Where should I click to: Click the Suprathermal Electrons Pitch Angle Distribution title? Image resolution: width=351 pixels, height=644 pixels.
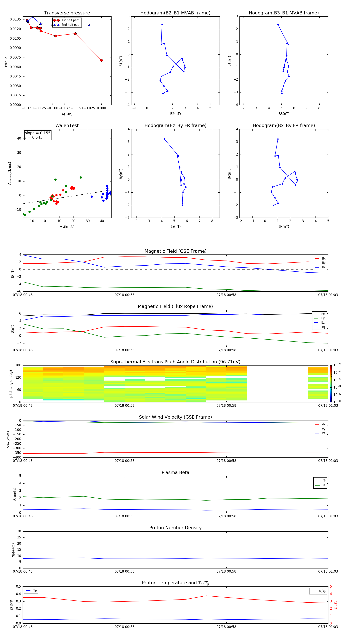[175, 362]
